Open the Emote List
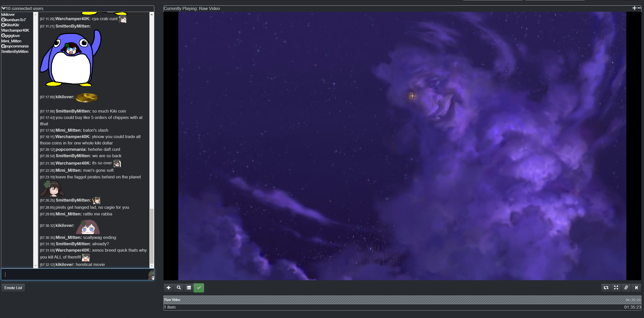644x318 pixels. point(13,288)
